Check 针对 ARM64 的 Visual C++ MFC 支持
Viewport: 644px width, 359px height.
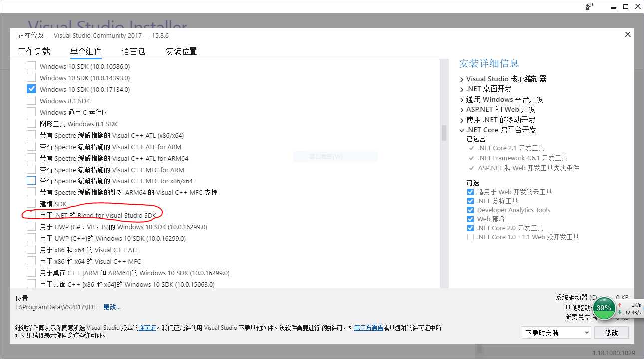(31, 192)
